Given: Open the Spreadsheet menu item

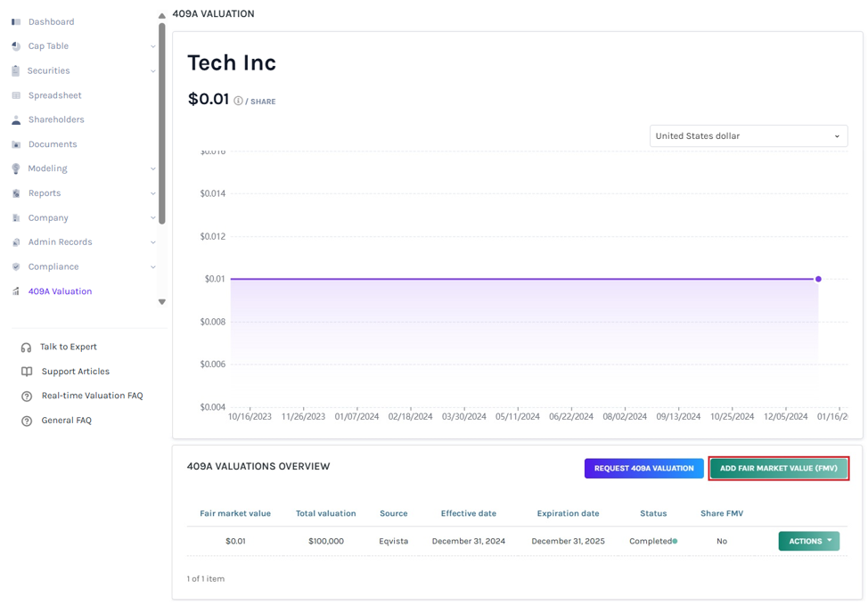Looking at the screenshot, I should coord(54,95).
